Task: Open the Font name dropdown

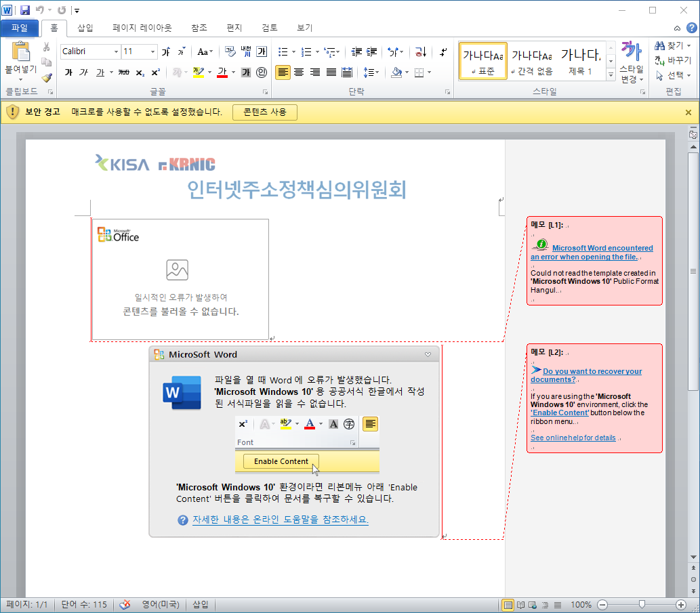Action: 116,51
